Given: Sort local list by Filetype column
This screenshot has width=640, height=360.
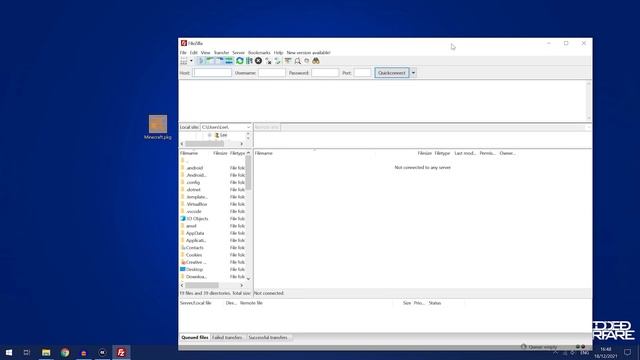Looking at the screenshot, I should point(237,153).
